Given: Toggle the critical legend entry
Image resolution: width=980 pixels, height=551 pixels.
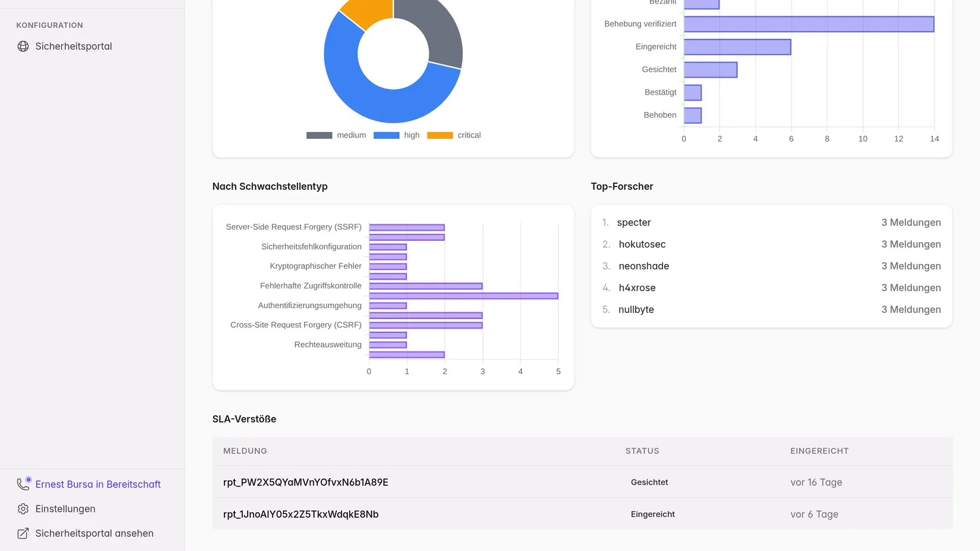Looking at the screenshot, I should pyautogui.click(x=454, y=135).
